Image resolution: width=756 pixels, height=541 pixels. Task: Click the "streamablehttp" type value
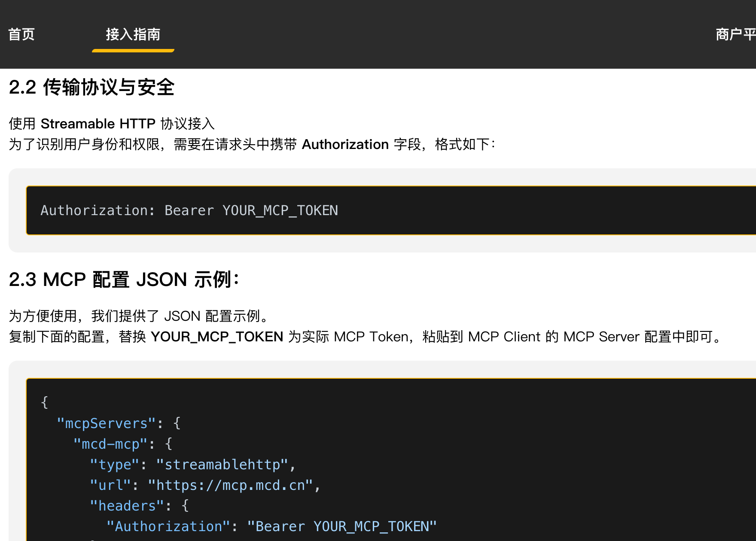pos(222,465)
